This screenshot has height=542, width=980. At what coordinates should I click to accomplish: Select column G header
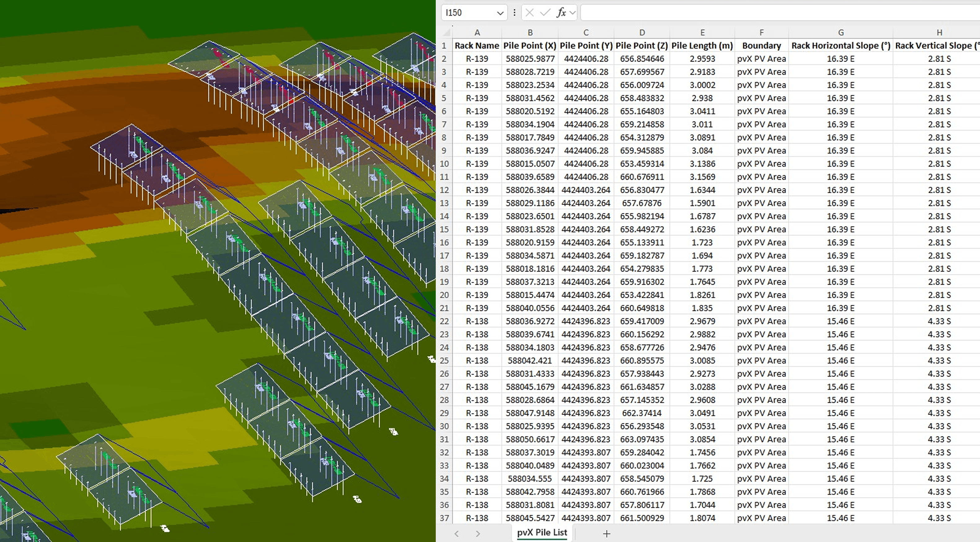pos(841,33)
